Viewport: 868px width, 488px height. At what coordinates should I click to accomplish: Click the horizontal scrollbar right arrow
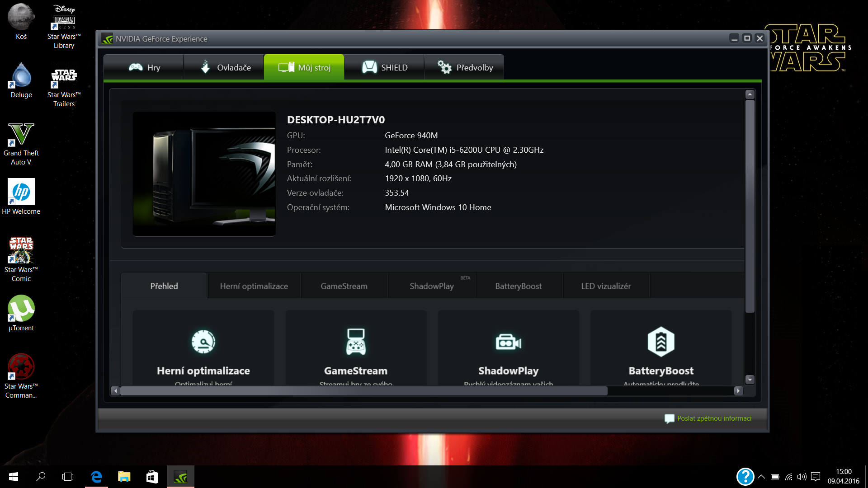[x=738, y=391]
